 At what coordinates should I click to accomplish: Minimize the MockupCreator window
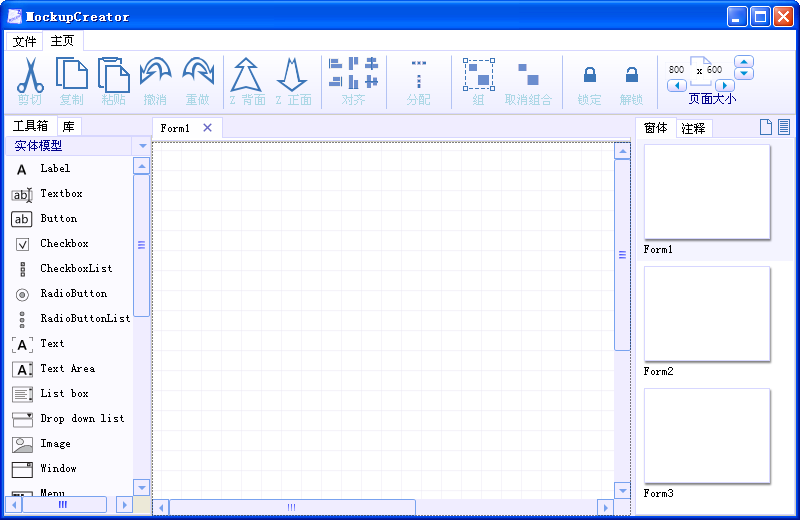pyautogui.click(x=737, y=17)
